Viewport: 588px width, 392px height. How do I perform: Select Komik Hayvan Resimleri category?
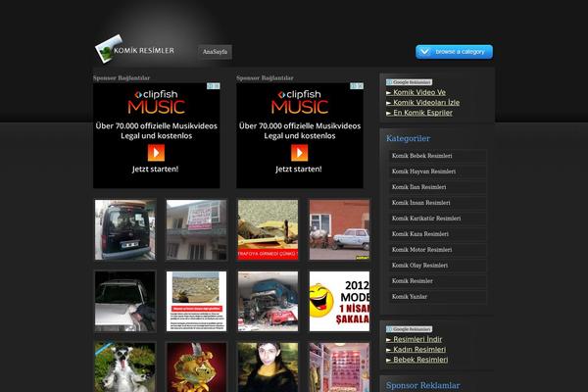tap(437, 171)
